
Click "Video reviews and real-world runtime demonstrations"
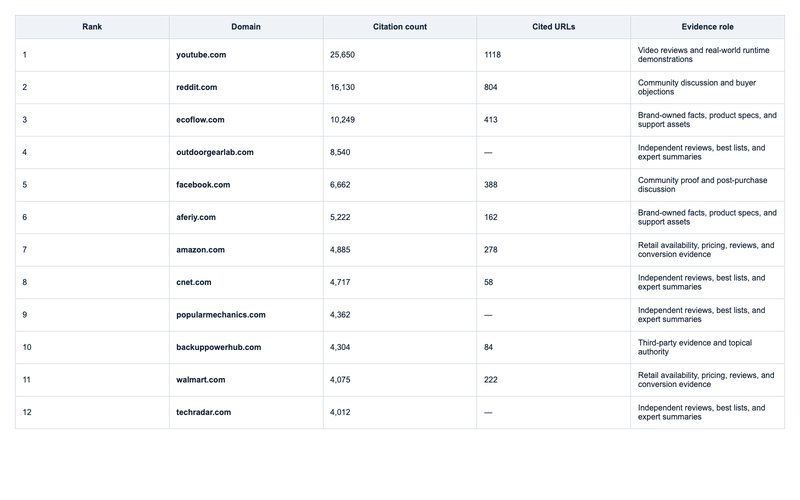[704, 55]
